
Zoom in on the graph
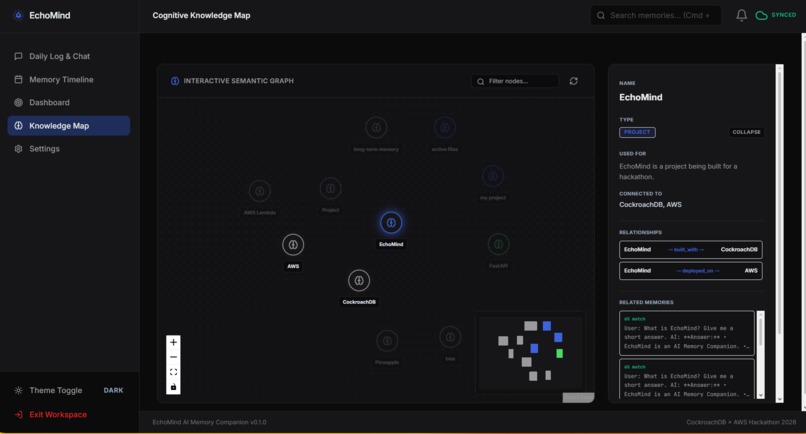pyautogui.click(x=173, y=342)
